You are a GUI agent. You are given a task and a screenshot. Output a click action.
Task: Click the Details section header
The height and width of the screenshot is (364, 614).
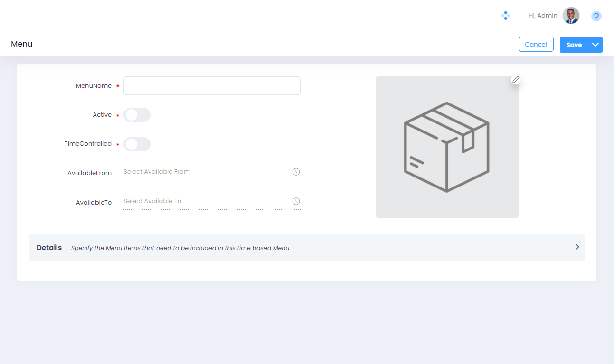(x=49, y=248)
